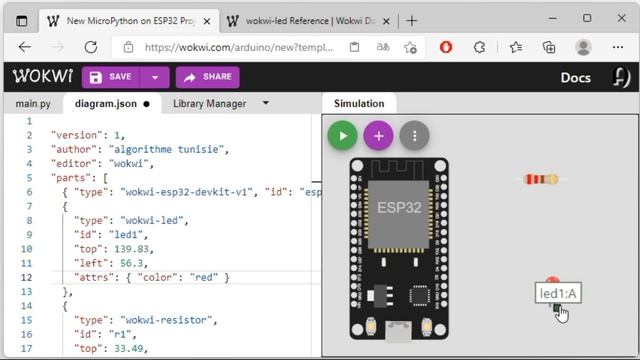The height and width of the screenshot is (360, 640).
Task: View site information lock icon
Action: click(128, 47)
